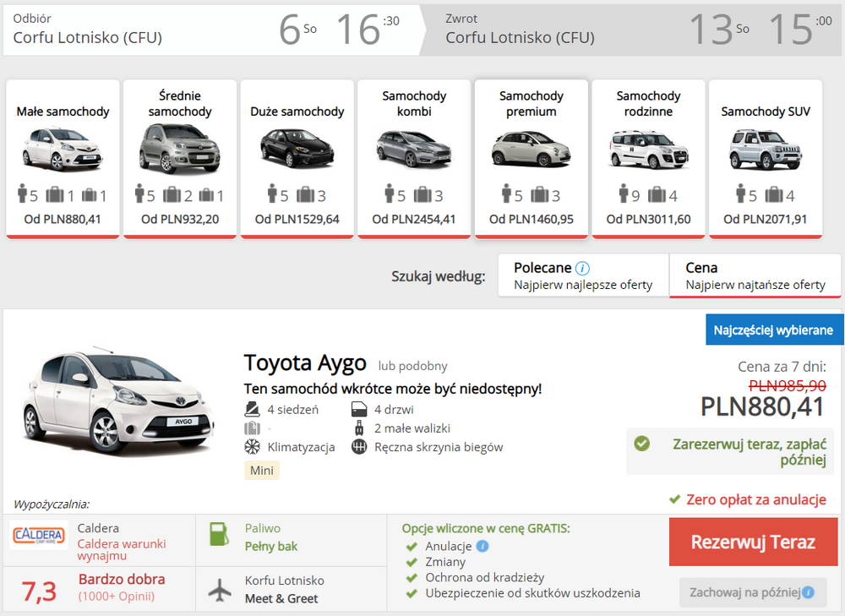Click the Od PLN3011,60 price label
Viewport: 845px width, 616px height.
tap(648, 220)
